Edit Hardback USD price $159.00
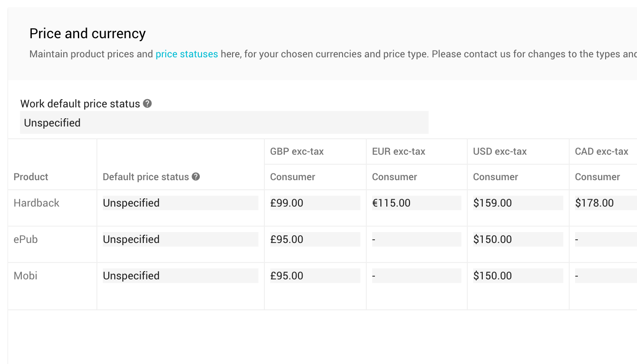637x364 pixels. point(518,203)
